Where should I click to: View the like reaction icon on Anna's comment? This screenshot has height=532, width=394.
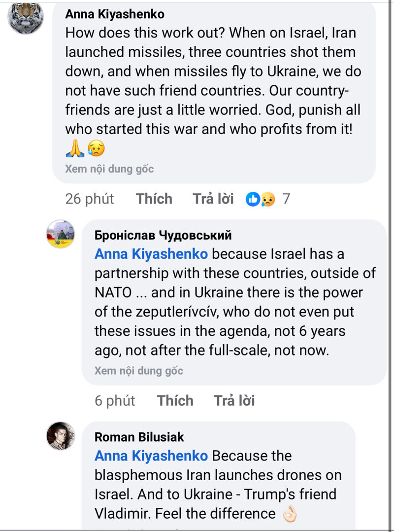pyautogui.click(x=253, y=199)
